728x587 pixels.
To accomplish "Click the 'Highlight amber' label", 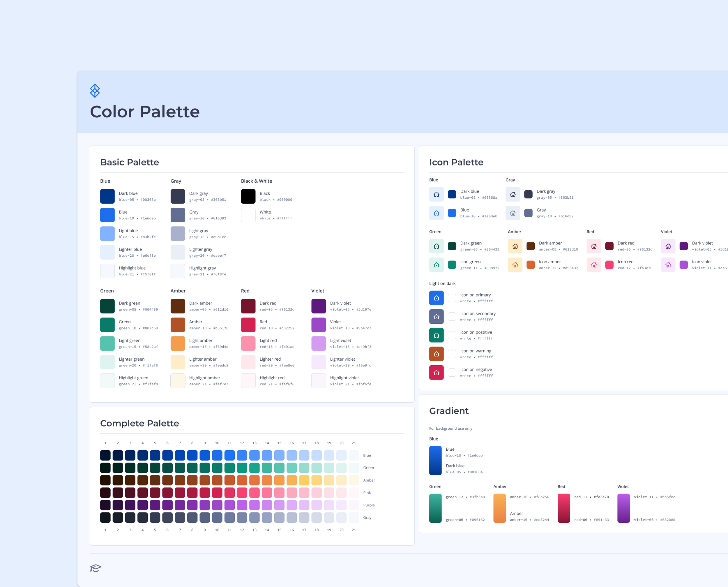I will (204, 378).
